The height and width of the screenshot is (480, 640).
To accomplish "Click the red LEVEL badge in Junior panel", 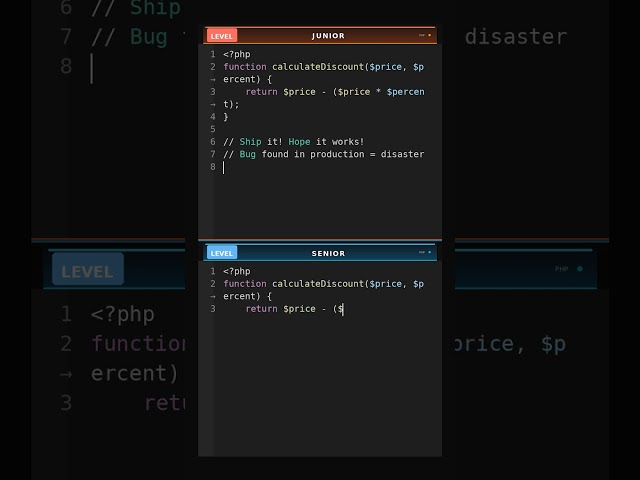I will click(x=221, y=36).
